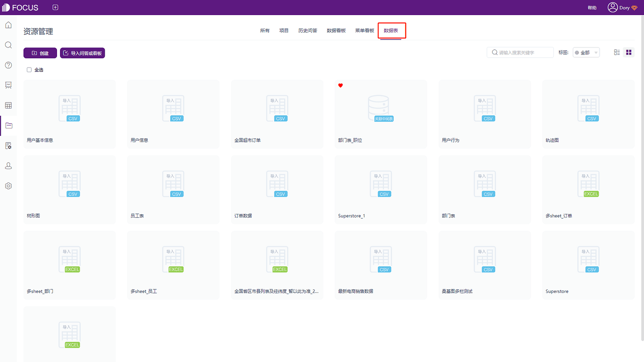Open the 订单数据 table card
This screenshot has width=644, height=362.
[277, 190]
